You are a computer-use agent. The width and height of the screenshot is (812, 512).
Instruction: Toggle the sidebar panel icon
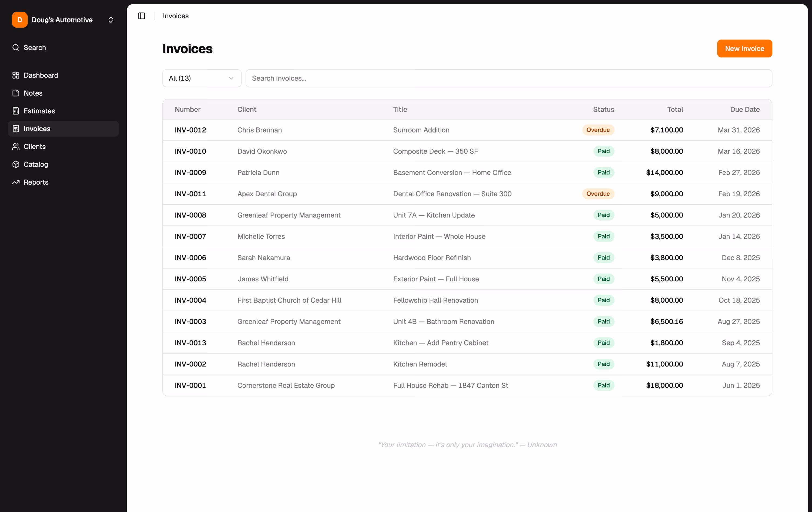pos(142,16)
